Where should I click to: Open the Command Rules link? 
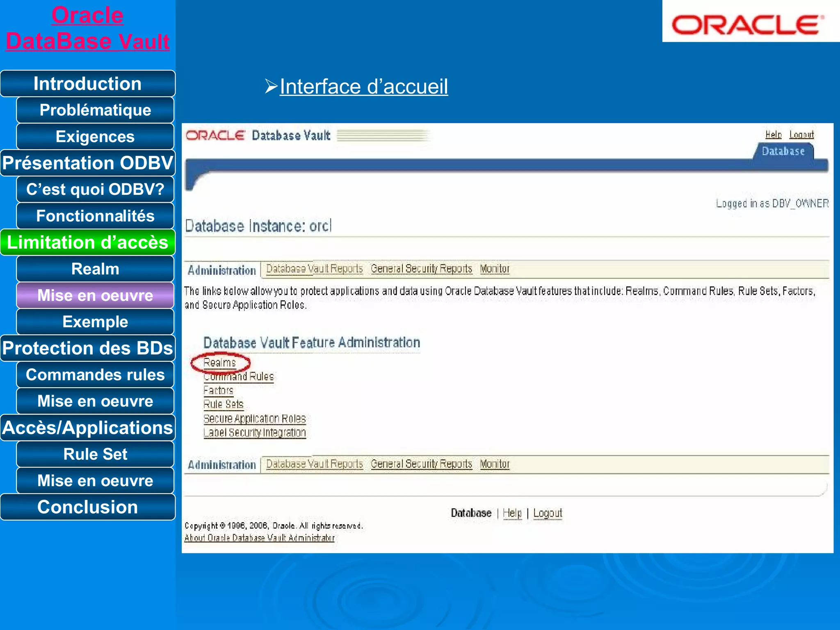coord(239,377)
